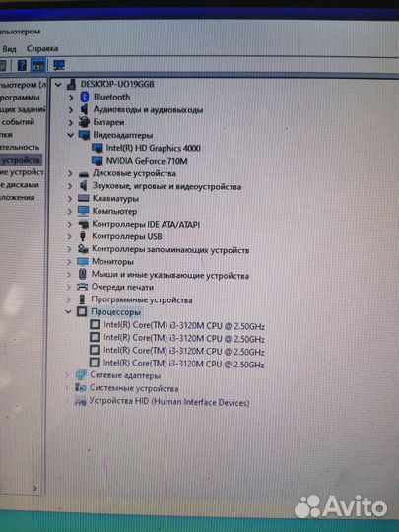Click the Компьютер monitor icon
This screenshot has width=399, height=532.
[x=84, y=211]
